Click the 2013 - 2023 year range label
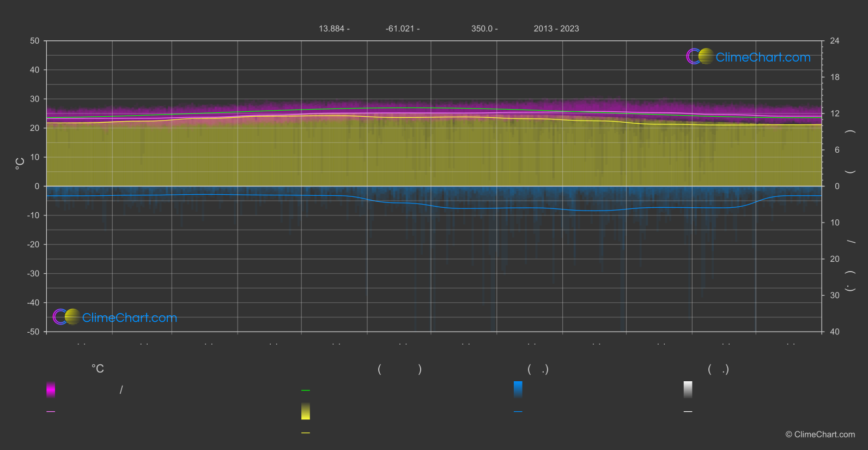Image resolution: width=868 pixels, height=450 pixels. click(556, 28)
